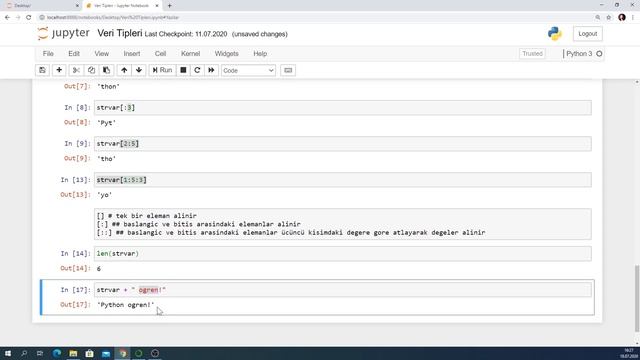
Task: Open the Cell menu
Action: click(160, 53)
